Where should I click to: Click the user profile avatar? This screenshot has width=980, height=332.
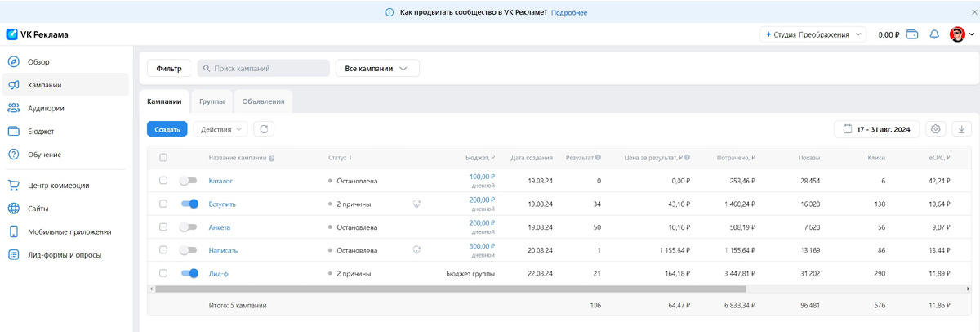(x=957, y=34)
